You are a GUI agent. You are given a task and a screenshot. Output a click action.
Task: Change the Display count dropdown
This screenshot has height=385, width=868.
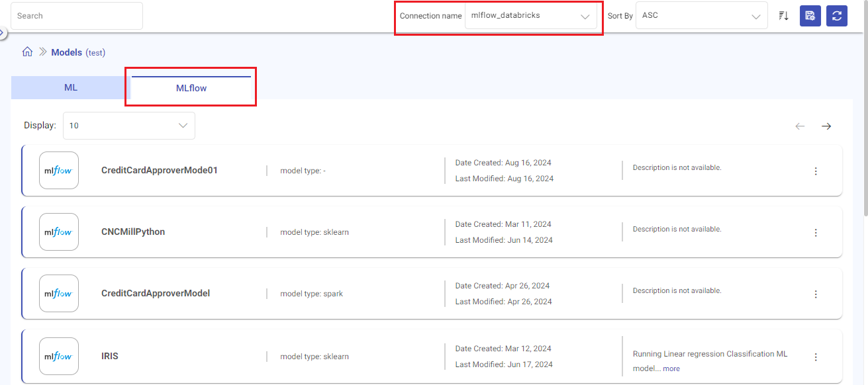128,125
